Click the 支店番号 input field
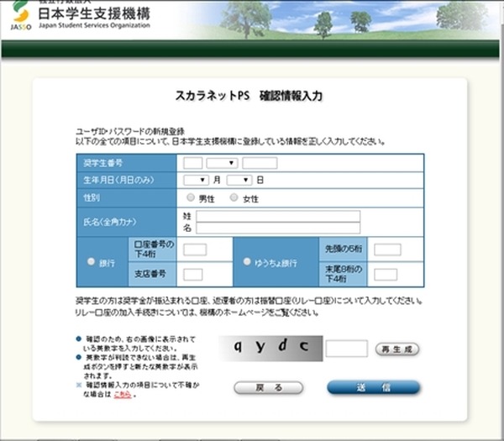 193,275
